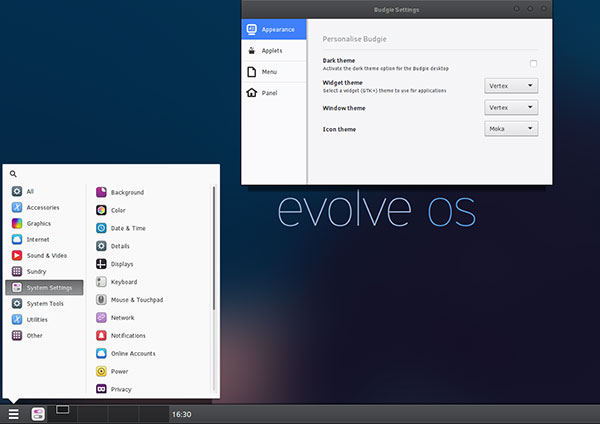
Task: Open the Mouse & Touchpad icon
Action: tap(101, 300)
